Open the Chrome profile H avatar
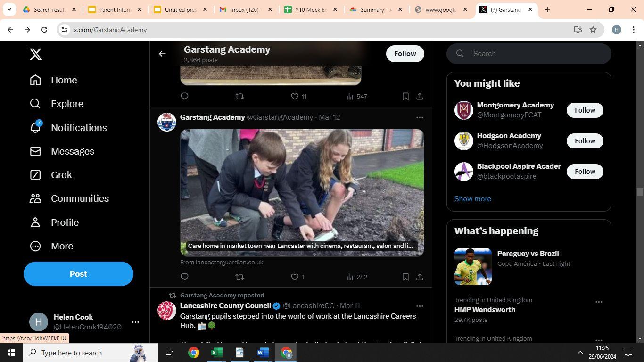 click(x=616, y=30)
